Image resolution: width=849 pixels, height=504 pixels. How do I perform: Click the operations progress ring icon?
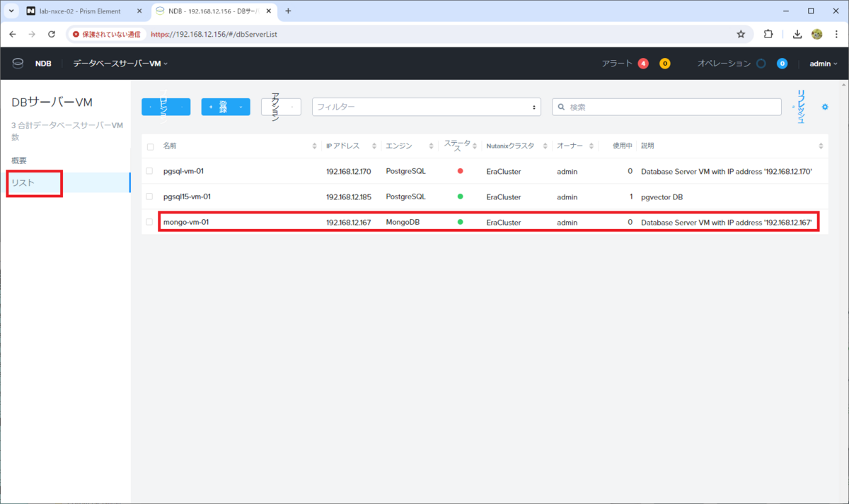click(761, 64)
